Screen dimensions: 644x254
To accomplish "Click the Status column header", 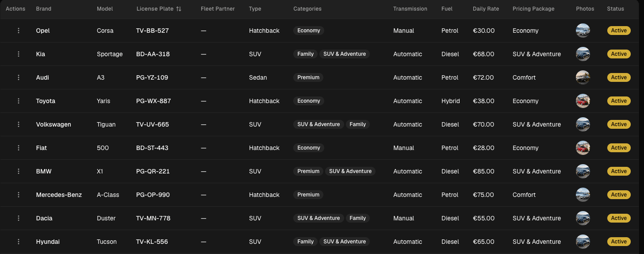I will coord(615,9).
